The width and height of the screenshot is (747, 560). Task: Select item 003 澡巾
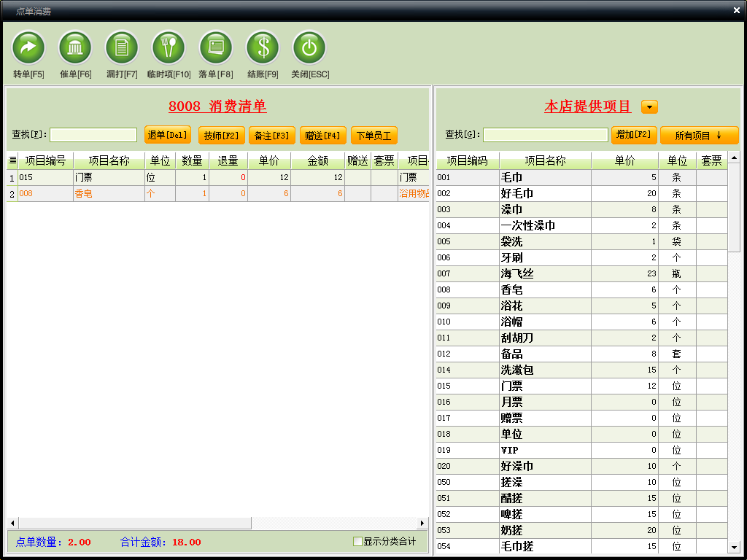(x=581, y=209)
